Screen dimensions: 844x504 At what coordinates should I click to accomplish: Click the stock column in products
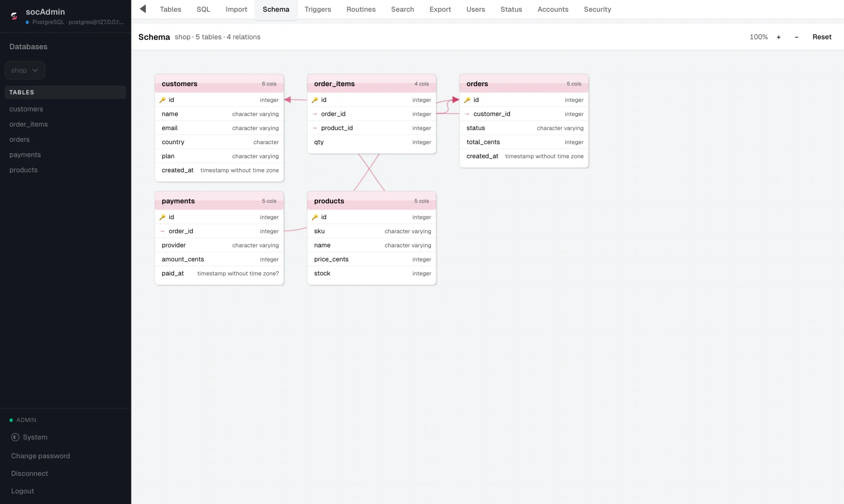(x=371, y=273)
